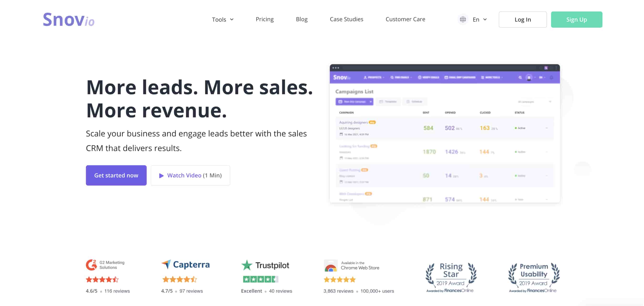This screenshot has height=306, width=644.
Task: Click Watch Video (1 Min) button
Action: pyautogui.click(x=190, y=175)
